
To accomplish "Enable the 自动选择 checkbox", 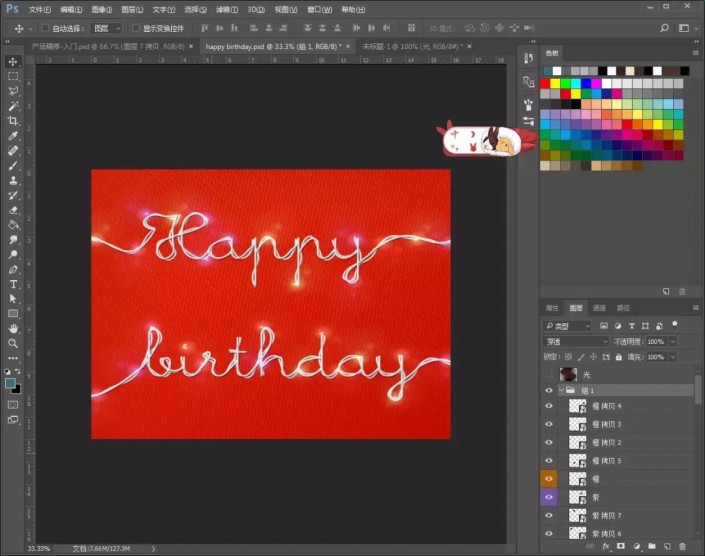I will [45, 28].
